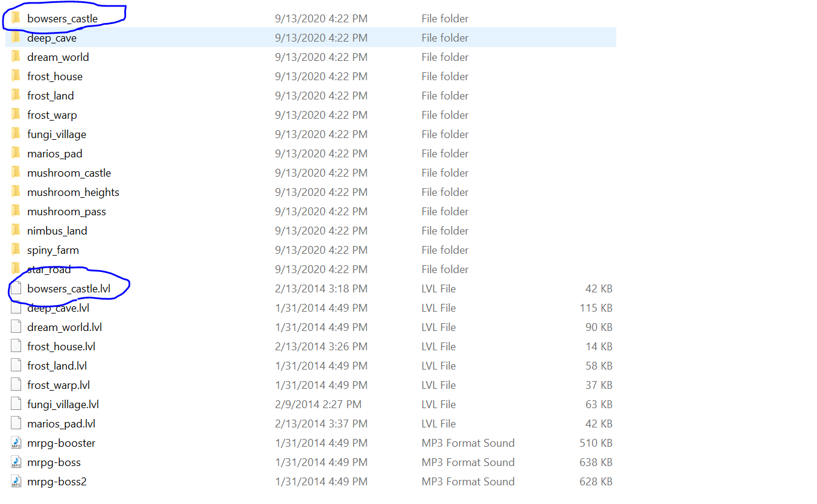Select the spiny_farm folder icon

click(x=16, y=250)
